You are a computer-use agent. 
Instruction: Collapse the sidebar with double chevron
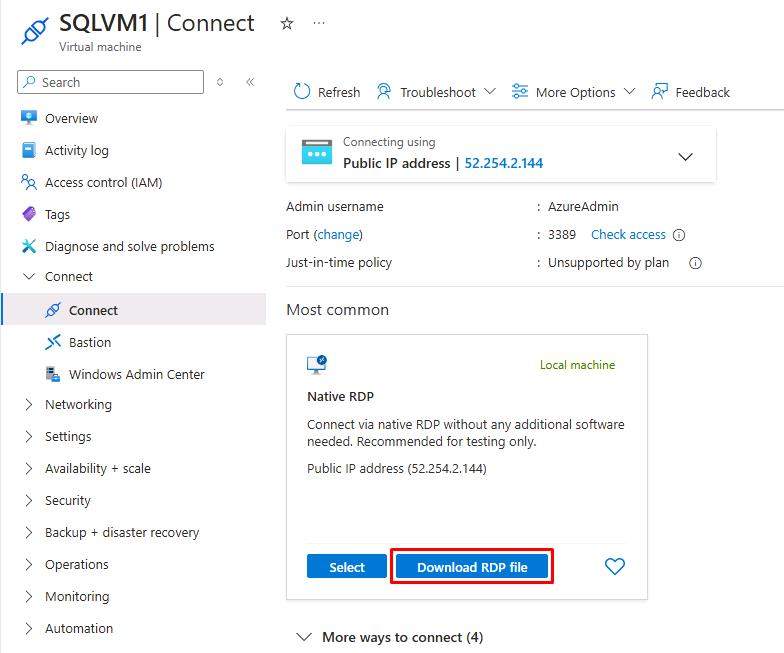click(250, 82)
